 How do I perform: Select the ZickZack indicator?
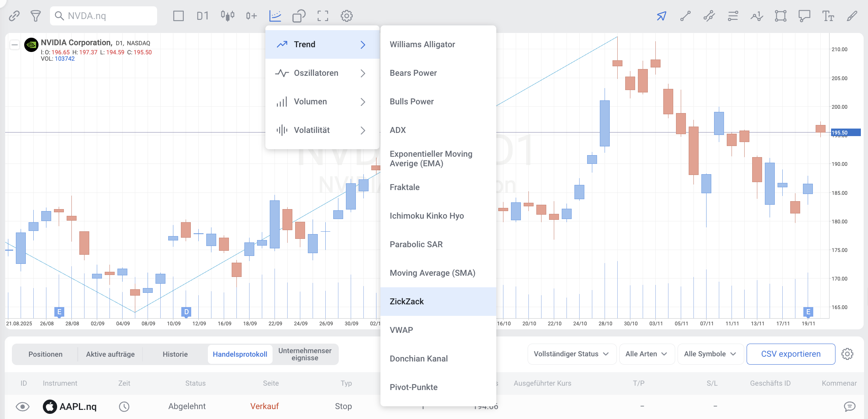[438, 302]
